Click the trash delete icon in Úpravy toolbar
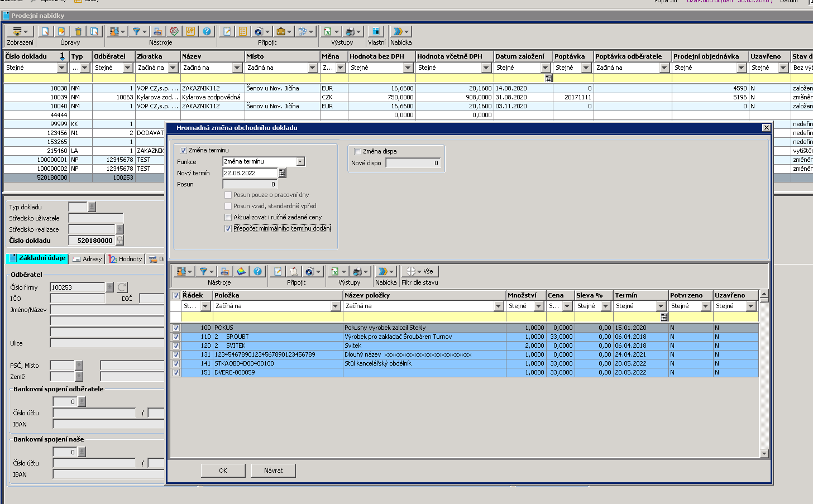This screenshot has width=813, height=504. tap(78, 32)
